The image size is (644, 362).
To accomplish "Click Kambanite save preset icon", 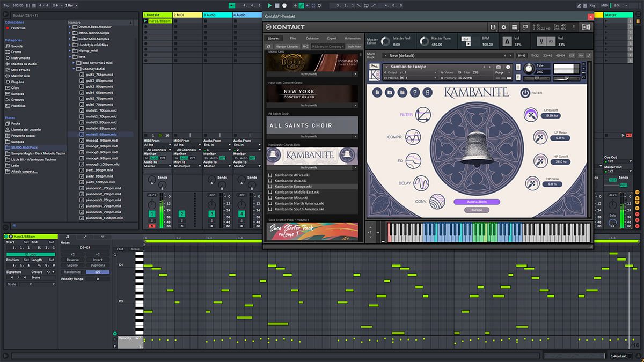I will tap(402, 93).
